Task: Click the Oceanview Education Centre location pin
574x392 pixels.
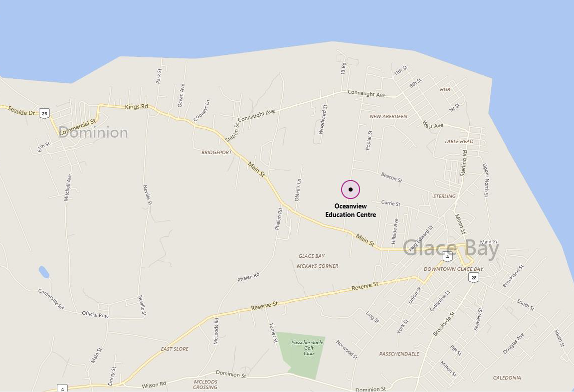Action: pos(350,190)
